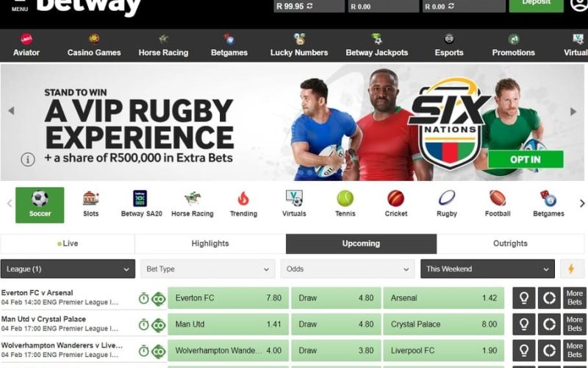Open the Trending flame icon
Image resolution: width=588 pixels, height=368 pixels.
[243, 198]
